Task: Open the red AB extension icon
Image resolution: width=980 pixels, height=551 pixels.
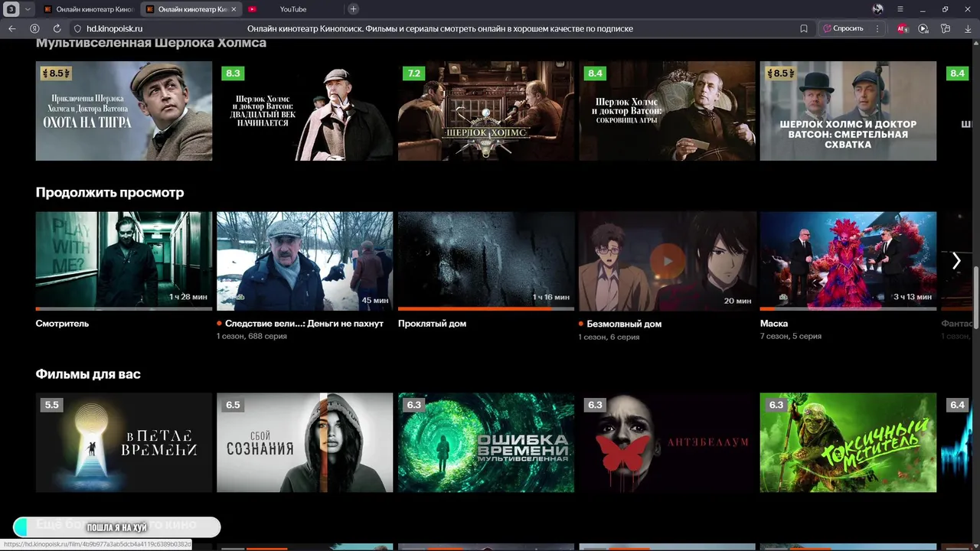Action: (x=902, y=28)
